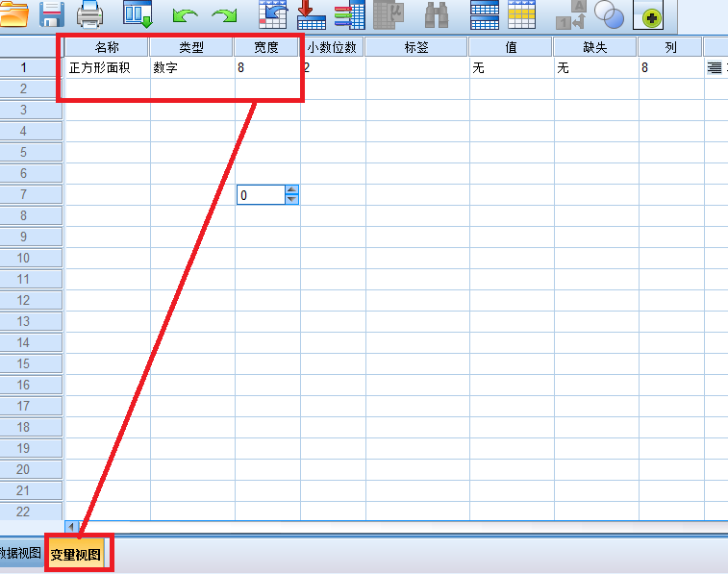Image resolution: width=728 pixels, height=574 pixels.
Task: Show all variables green plus icon
Action: [648, 14]
